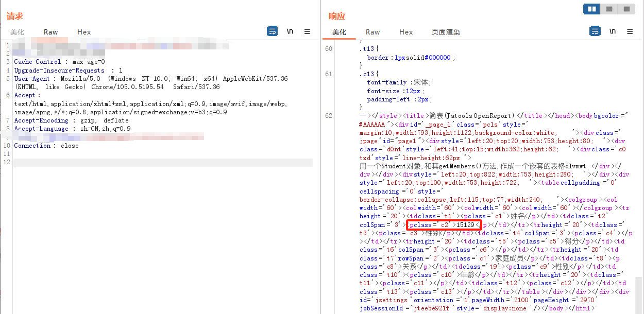The image size is (644, 314).
Task: Click the 'border-collapse:collapse' style text in response
Action: [x=403, y=200]
